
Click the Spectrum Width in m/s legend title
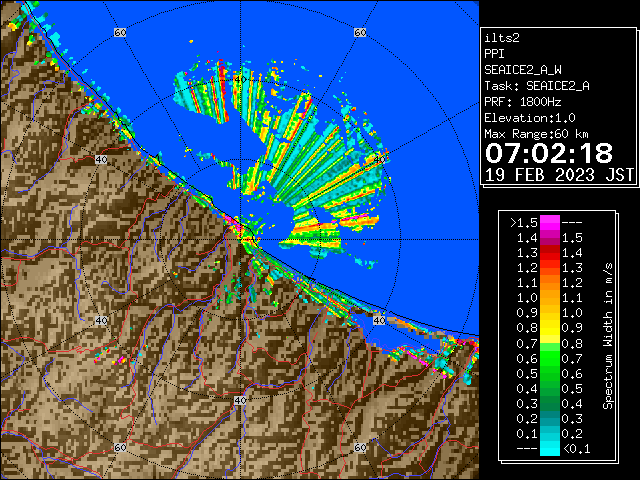[x=608, y=336]
